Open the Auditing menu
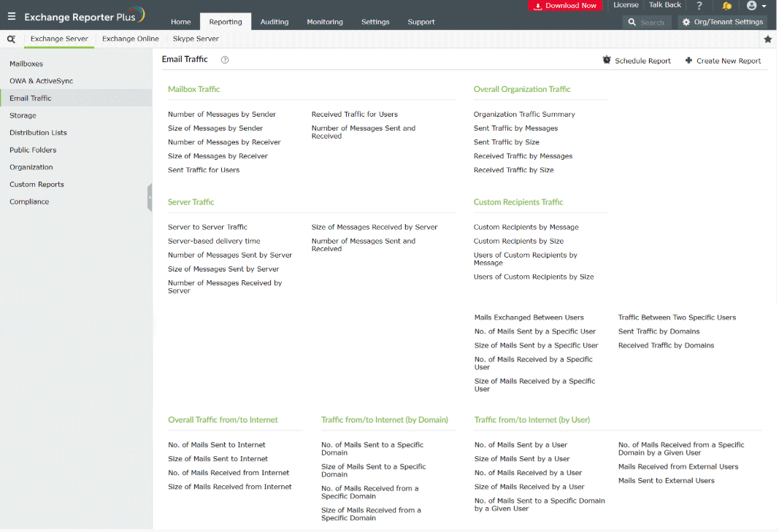The image size is (779, 532). [275, 22]
